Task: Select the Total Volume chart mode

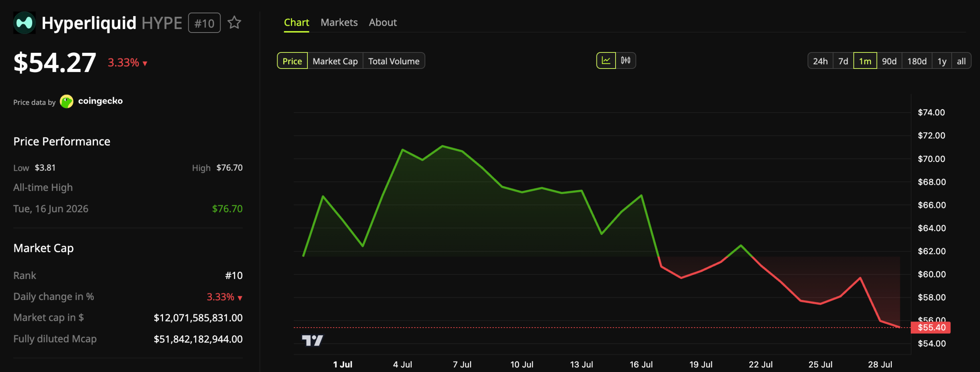Action: coord(394,61)
